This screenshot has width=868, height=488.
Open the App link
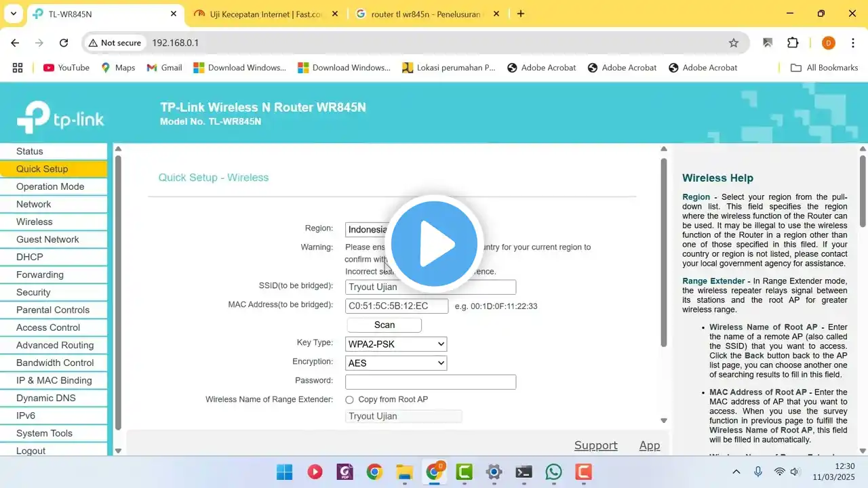[x=650, y=445]
